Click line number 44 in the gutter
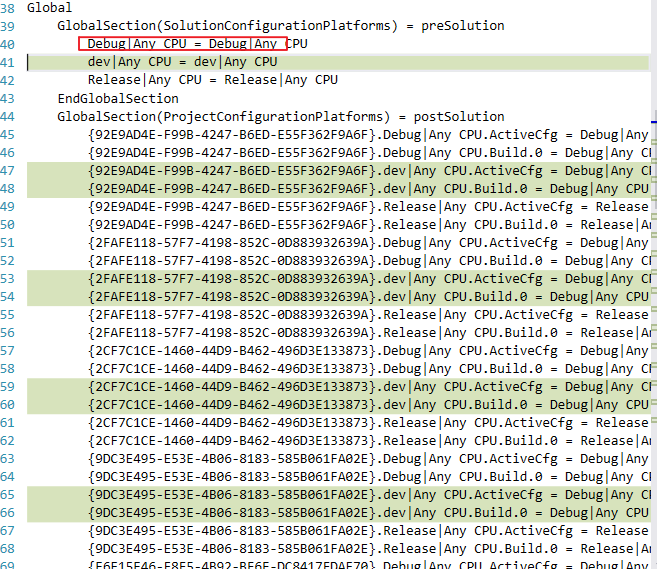Viewport: 659px width, 575px height. [x=7, y=117]
